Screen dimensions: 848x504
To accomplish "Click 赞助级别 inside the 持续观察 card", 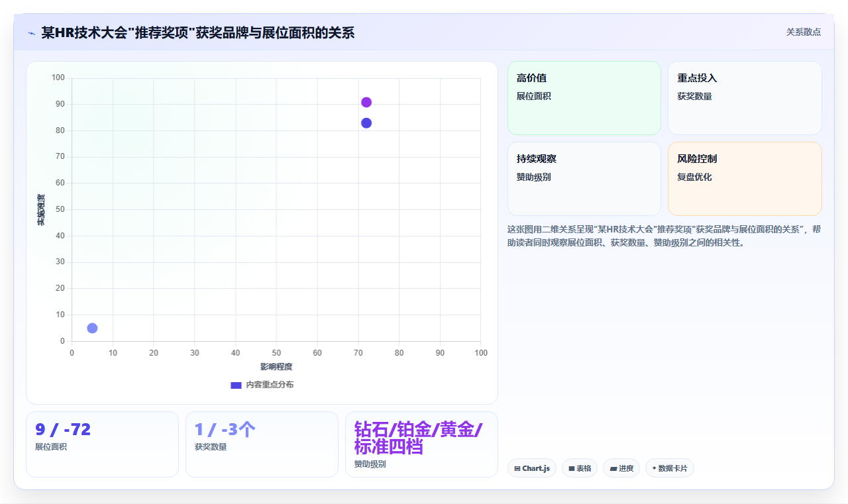I will click(x=534, y=177).
